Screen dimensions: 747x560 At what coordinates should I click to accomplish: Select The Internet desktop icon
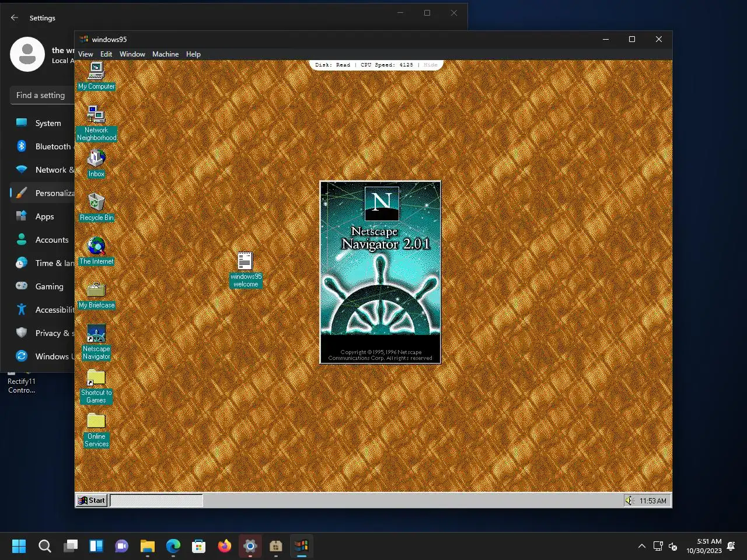click(x=96, y=251)
